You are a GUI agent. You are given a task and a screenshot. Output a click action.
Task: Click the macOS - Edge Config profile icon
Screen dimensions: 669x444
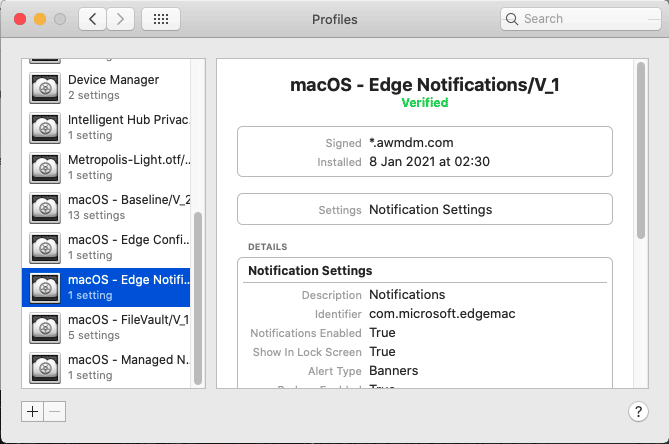tap(45, 248)
